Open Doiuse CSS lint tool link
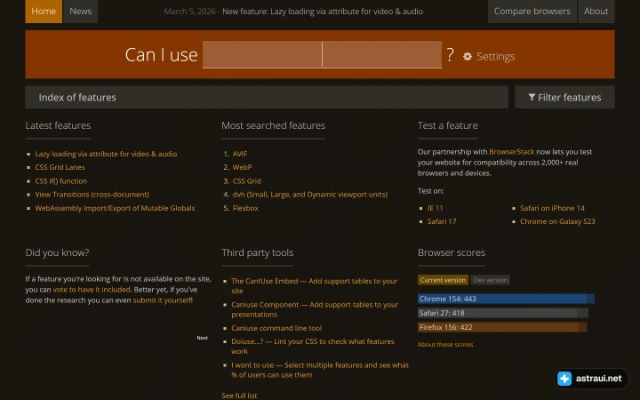The image size is (640, 400). click(313, 346)
